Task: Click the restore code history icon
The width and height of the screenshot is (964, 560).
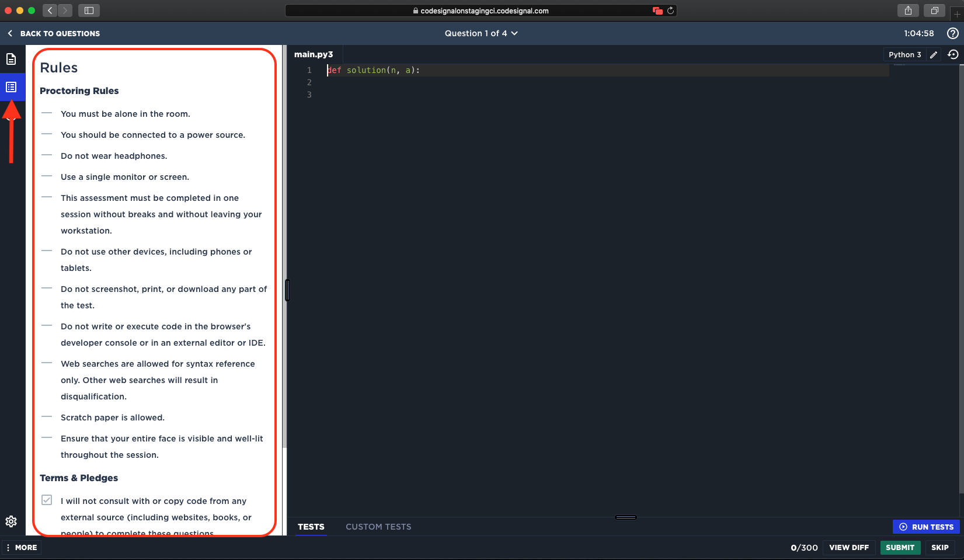Action: pos(953,54)
